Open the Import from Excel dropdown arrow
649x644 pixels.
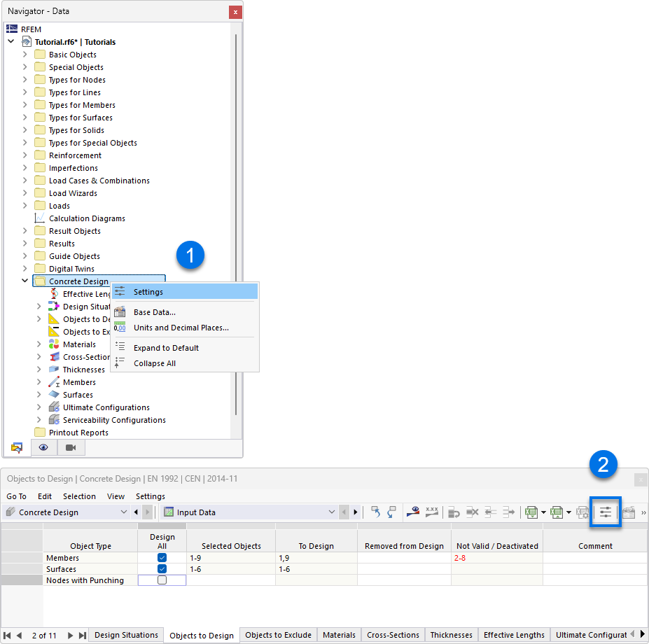[569, 512]
